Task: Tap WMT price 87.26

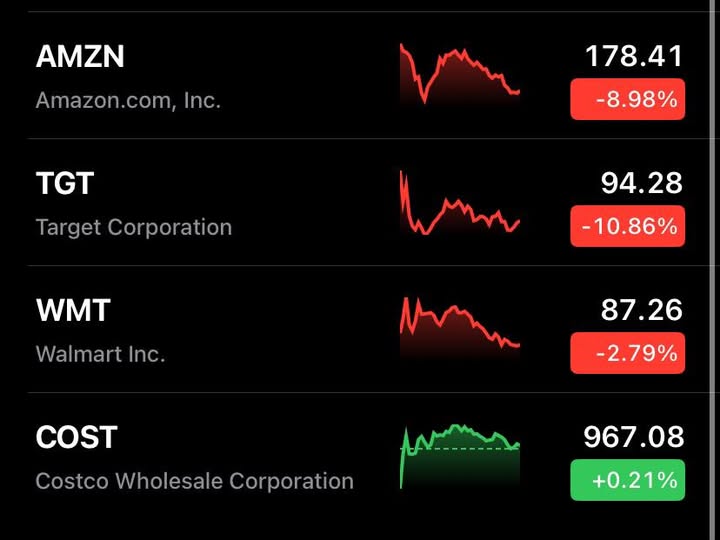Action: [x=642, y=310]
